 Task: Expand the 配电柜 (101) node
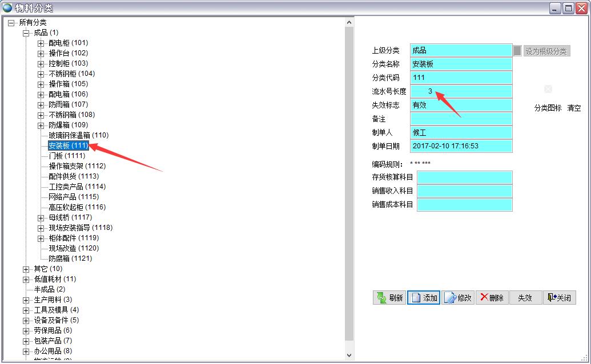(x=41, y=43)
